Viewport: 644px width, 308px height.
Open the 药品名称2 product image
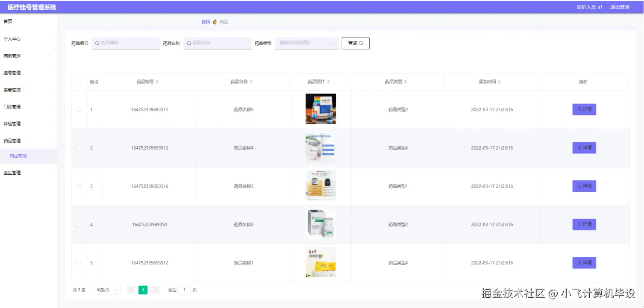point(321,224)
